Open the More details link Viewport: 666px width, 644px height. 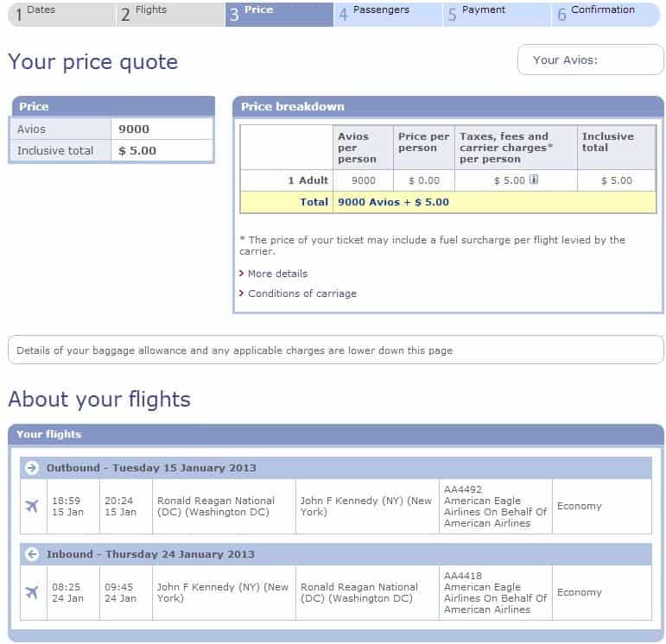(x=278, y=274)
